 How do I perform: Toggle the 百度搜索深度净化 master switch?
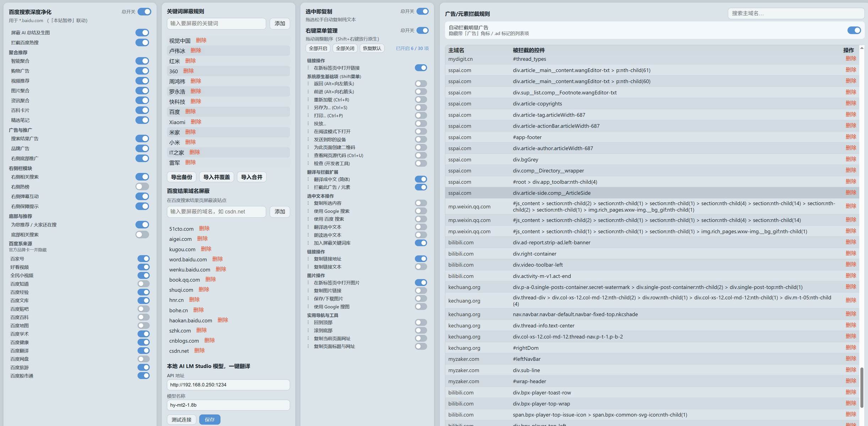(x=144, y=12)
